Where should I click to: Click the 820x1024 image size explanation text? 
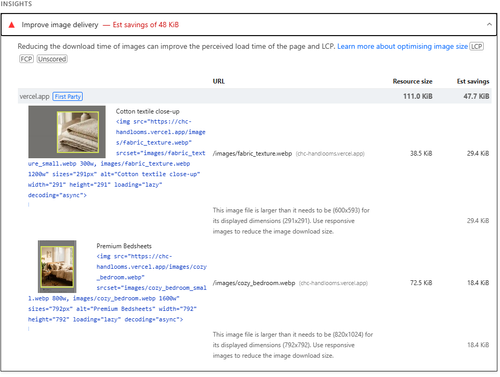[293, 345]
